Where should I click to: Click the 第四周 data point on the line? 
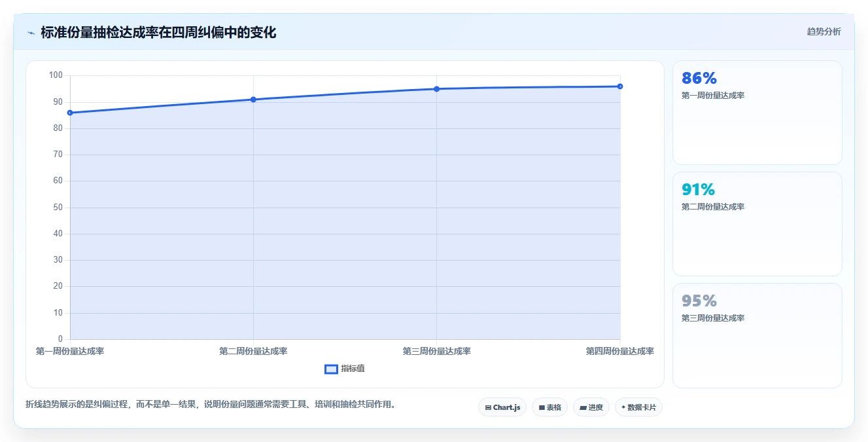click(620, 86)
